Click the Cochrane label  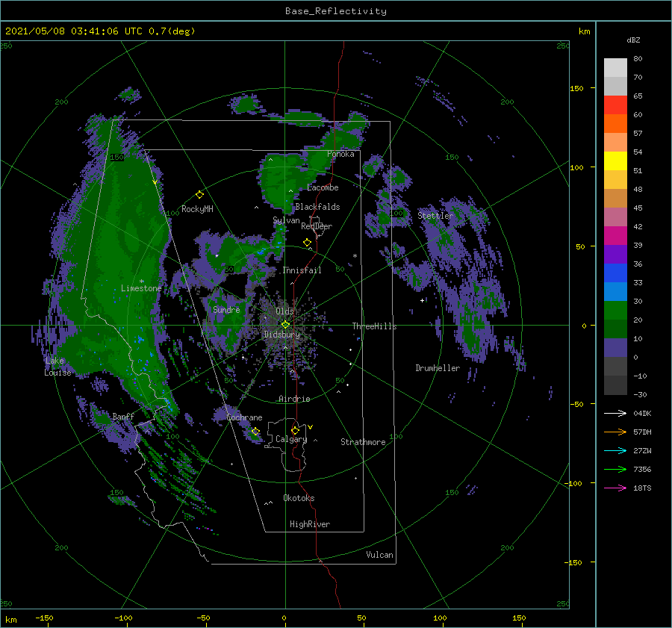(x=244, y=417)
